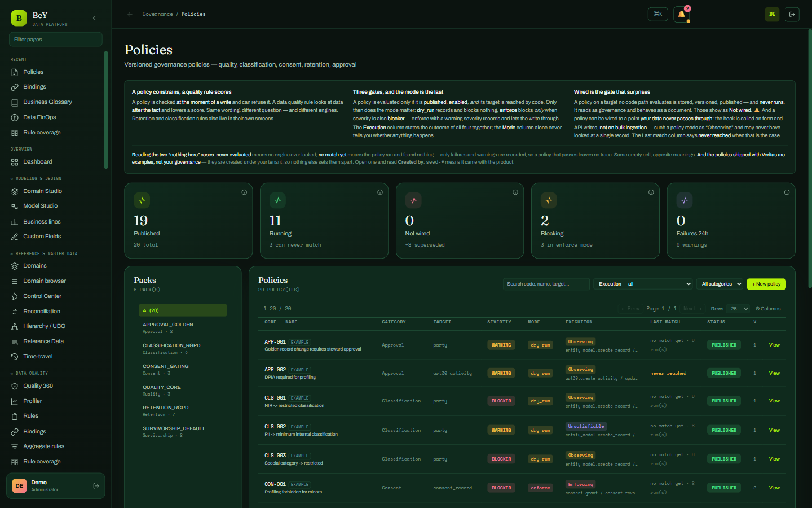
Task: Click the Dashboard grid icon
Action: [x=15, y=162]
